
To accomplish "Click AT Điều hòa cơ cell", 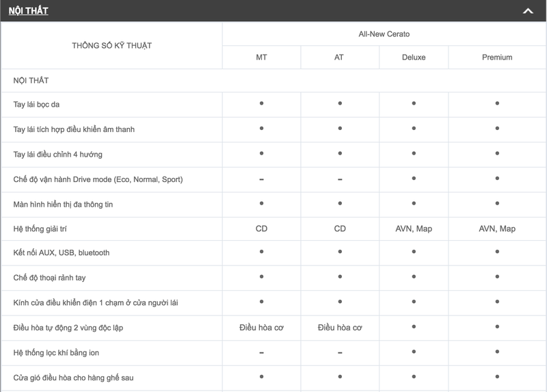I will click(340, 328).
